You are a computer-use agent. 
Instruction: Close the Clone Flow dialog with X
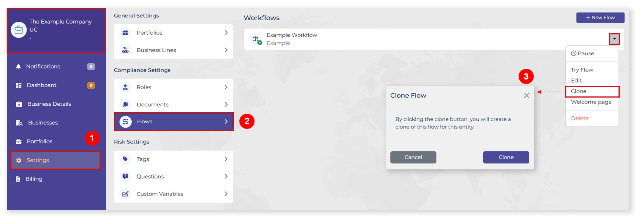(526, 96)
